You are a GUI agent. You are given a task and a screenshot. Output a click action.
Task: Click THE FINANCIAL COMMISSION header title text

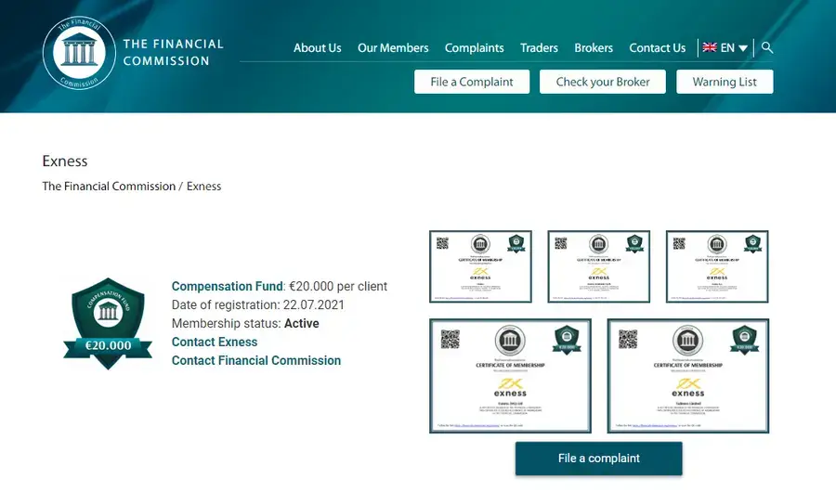click(x=174, y=52)
